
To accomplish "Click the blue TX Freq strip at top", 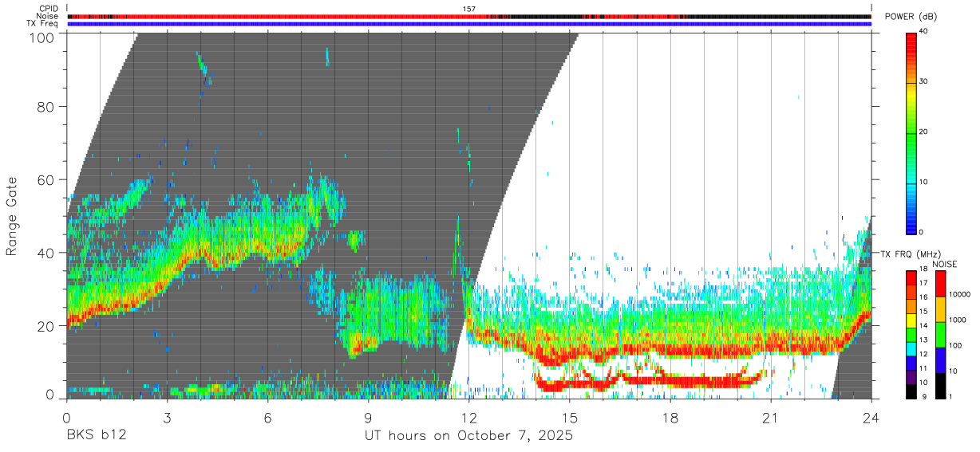I will pyautogui.click(x=469, y=24).
